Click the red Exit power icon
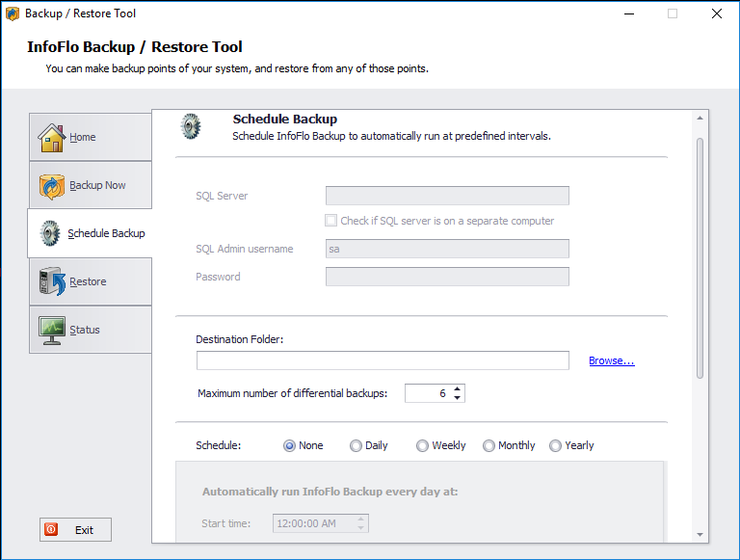The height and width of the screenshot is (560, 740). pos(51,530)
